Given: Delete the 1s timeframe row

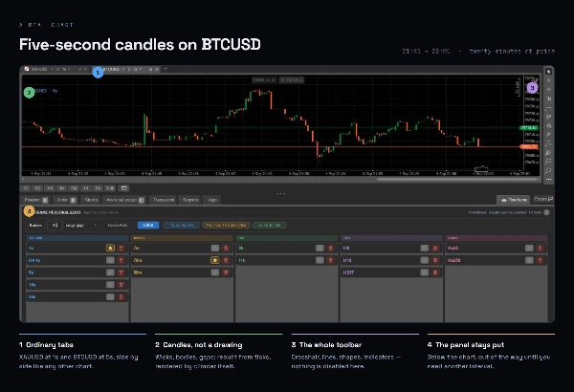Looking at the screenshot, I should pos(121,249).
